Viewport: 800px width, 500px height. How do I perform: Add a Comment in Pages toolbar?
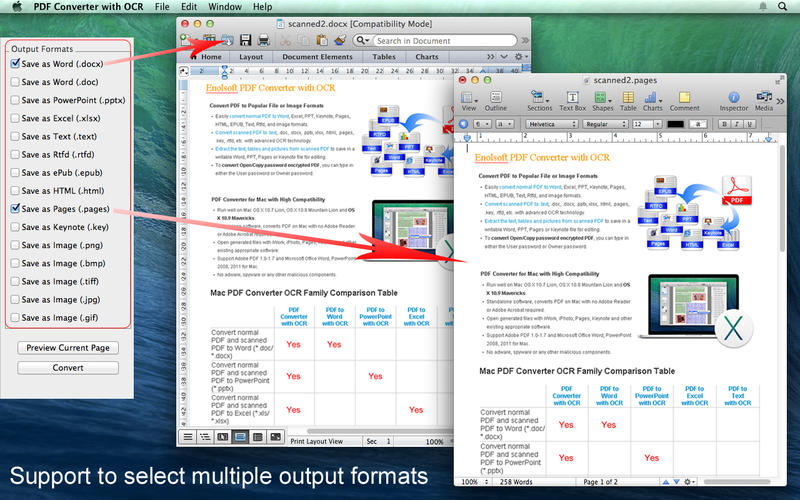click(684, 101)
